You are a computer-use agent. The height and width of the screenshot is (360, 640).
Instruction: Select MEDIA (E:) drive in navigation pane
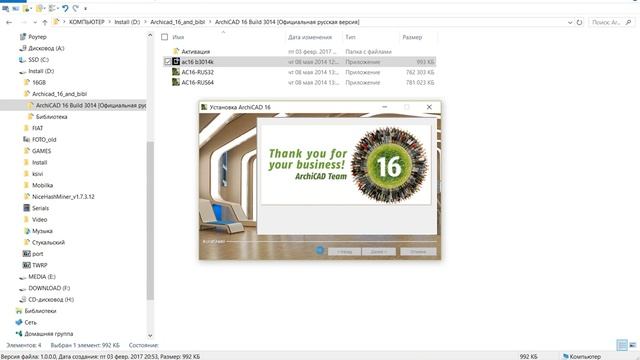(x=42, y=277)
